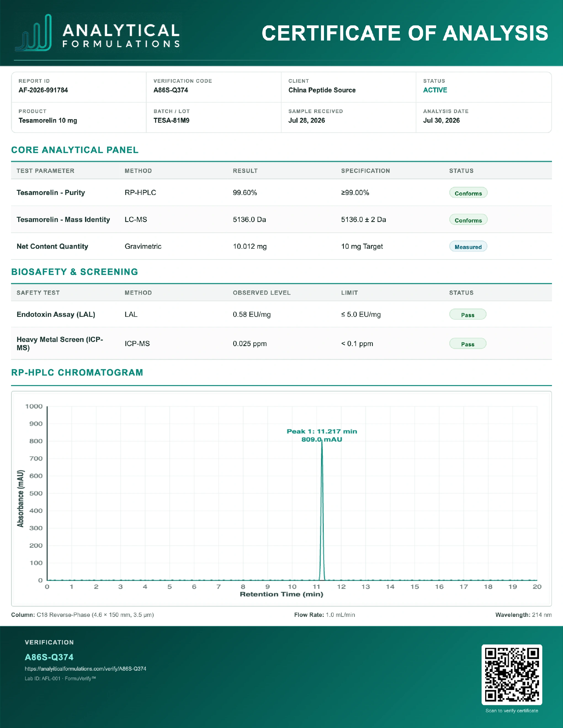563x728 pixels.
Task: Click the verification code A86S-Q374 in footer
Action: [49, 657]
